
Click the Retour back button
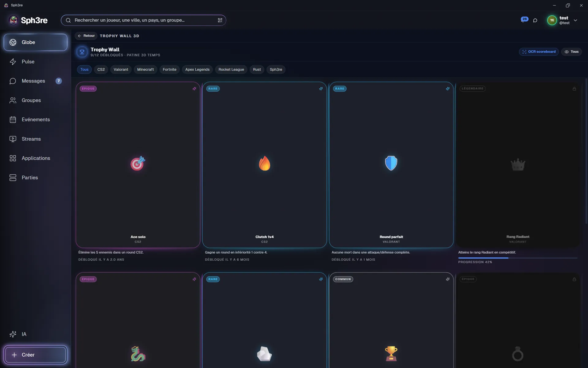[86, 36]
